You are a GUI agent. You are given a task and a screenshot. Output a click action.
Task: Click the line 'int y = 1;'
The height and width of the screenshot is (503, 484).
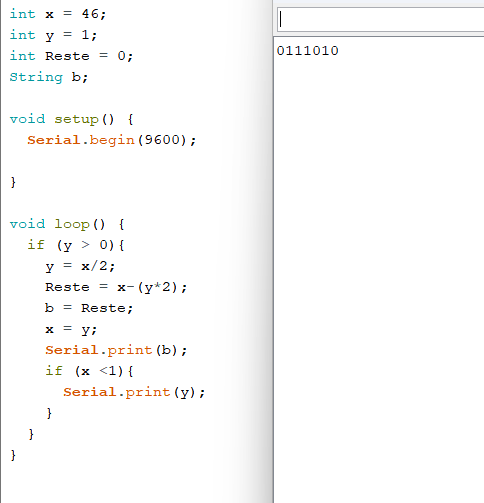pos(53,35)
